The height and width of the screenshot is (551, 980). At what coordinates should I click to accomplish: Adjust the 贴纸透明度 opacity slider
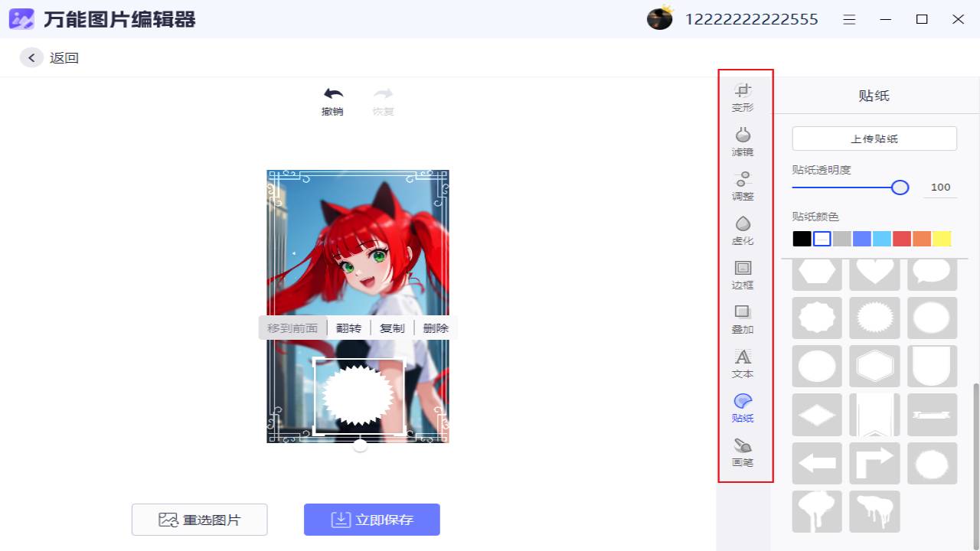coord(900,187)
